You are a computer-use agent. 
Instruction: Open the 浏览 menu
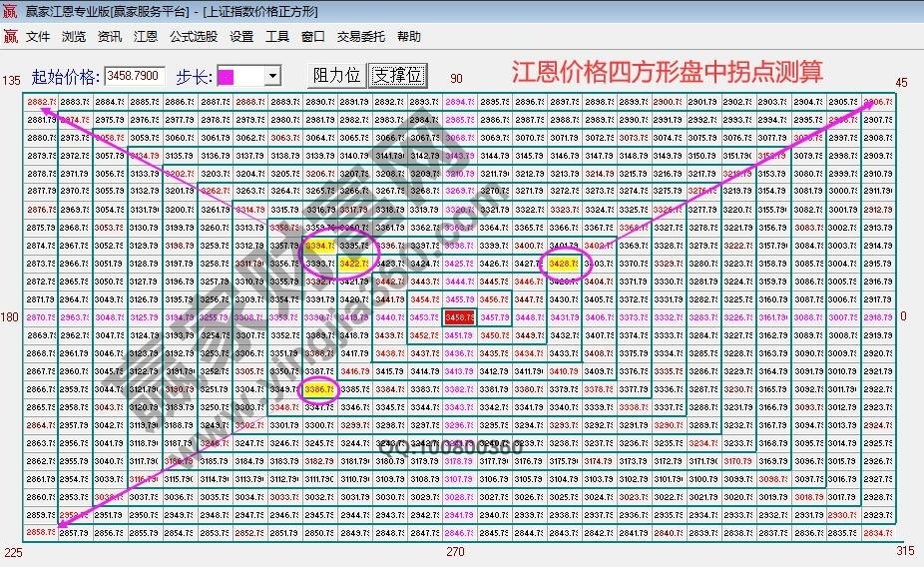click(x=74, y=37)
